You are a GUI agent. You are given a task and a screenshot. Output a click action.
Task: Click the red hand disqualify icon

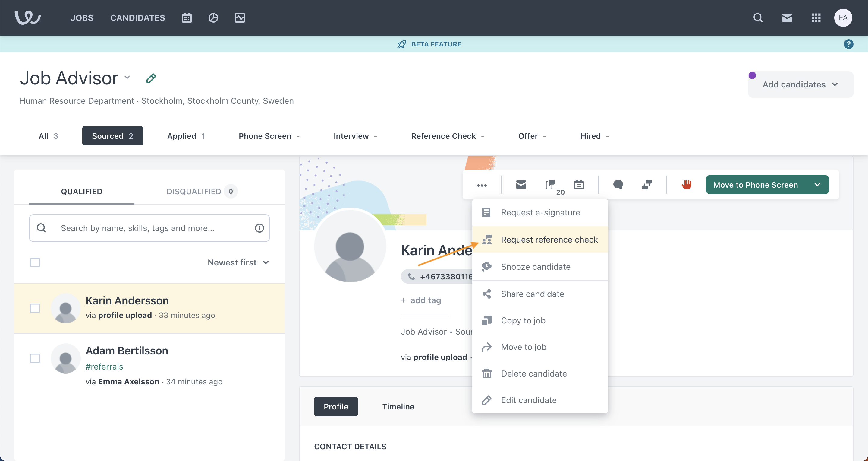click(x=686, y=184)
